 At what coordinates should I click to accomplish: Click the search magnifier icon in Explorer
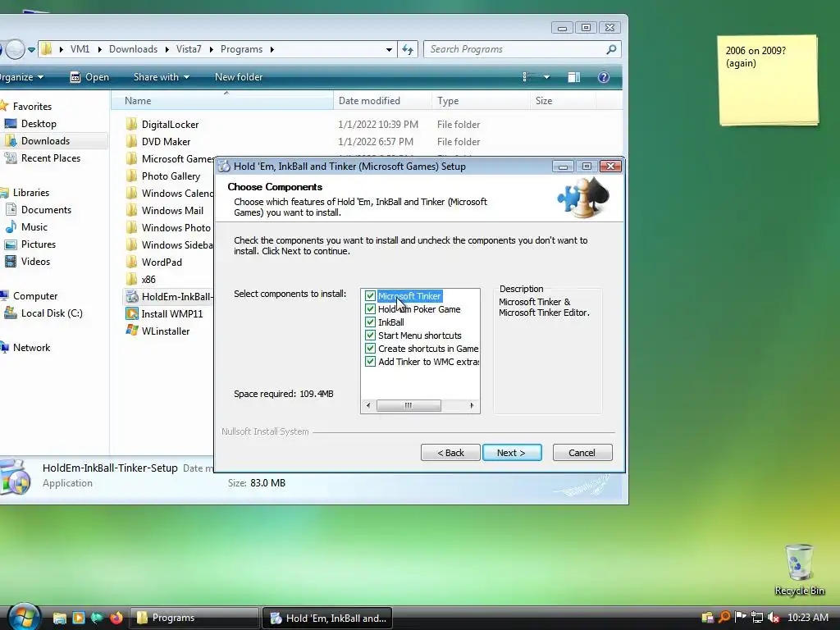[x=611, y=49]
